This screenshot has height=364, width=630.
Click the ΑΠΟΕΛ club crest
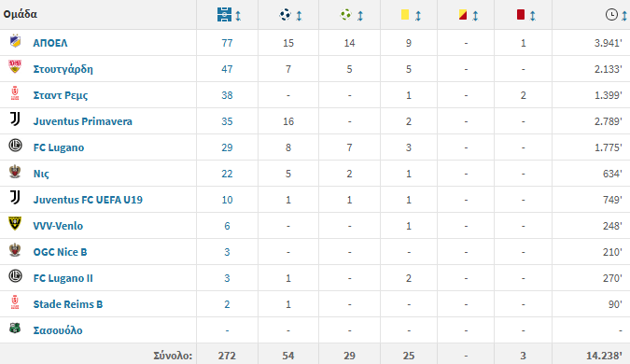pyautogui.click(x=15, y=41)
